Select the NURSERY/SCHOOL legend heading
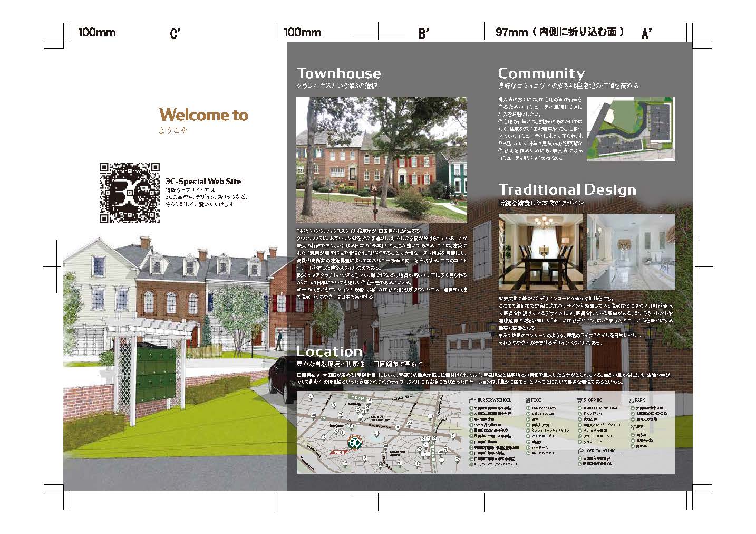Screen dimensions: 756x534 [494, 400]
